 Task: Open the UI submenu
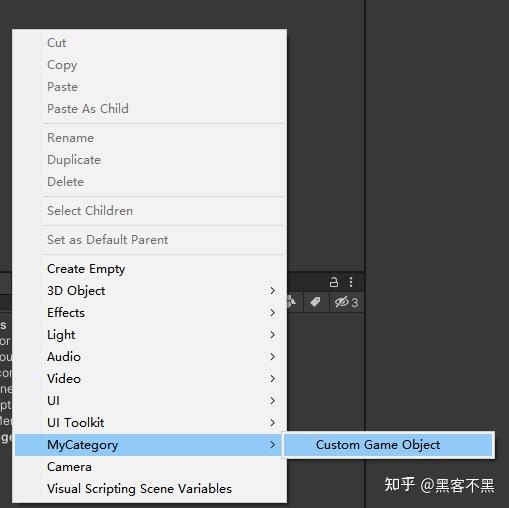149,401
